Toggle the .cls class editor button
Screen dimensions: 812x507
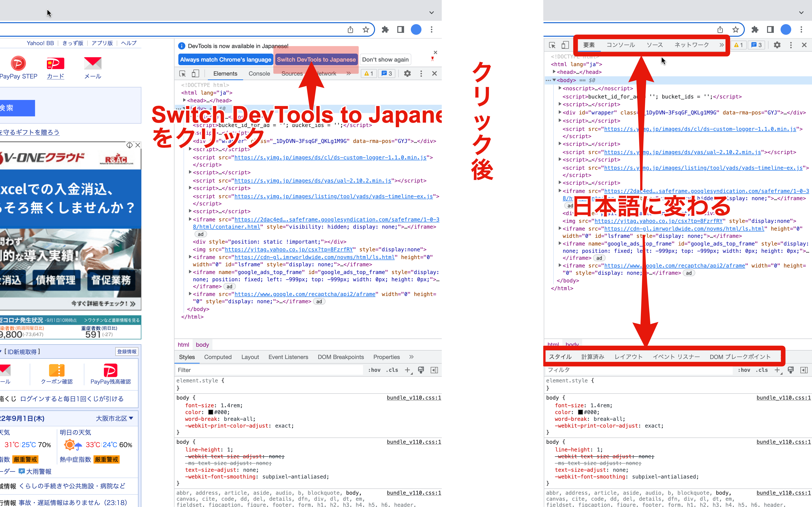(x=392, y=370)
